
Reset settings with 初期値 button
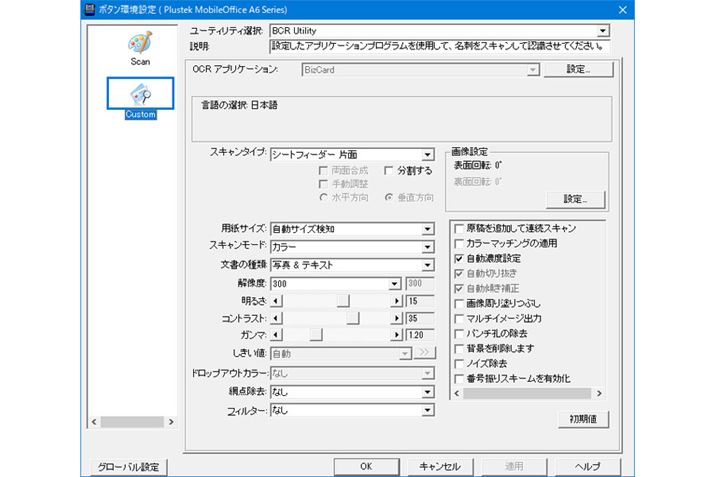pos(583,420)
